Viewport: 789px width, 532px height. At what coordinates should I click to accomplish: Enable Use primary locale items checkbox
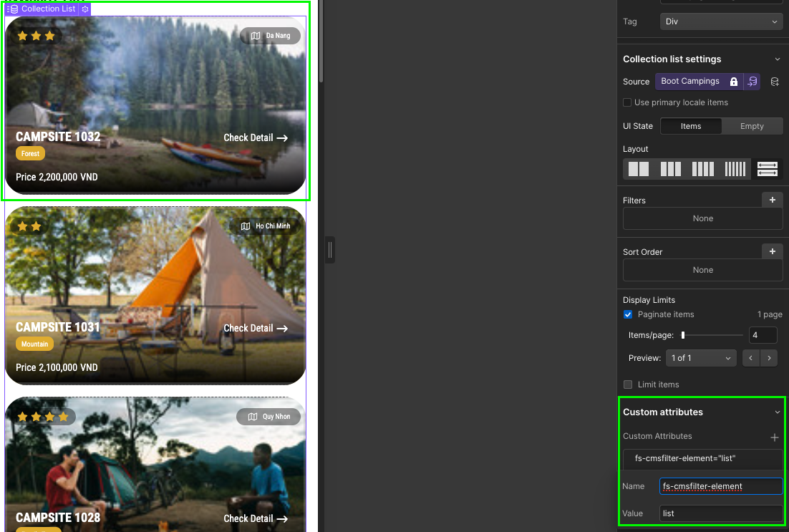point(627,102)
